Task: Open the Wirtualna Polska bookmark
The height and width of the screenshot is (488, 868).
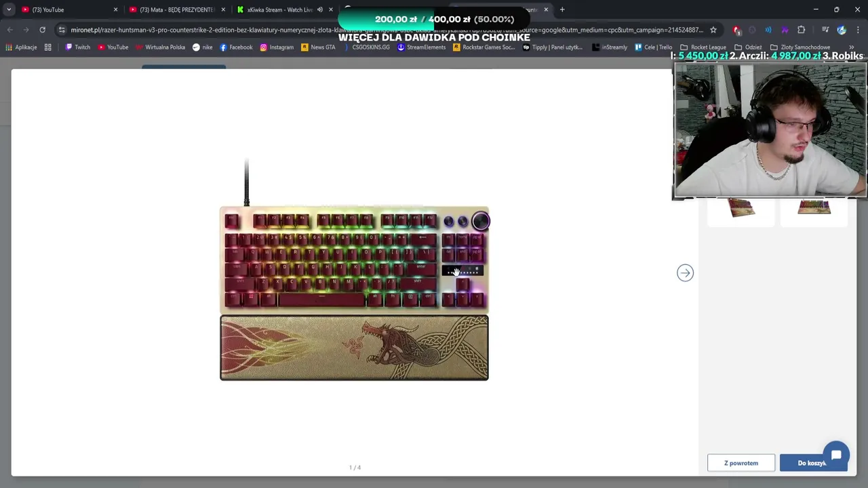Action: 160,47
